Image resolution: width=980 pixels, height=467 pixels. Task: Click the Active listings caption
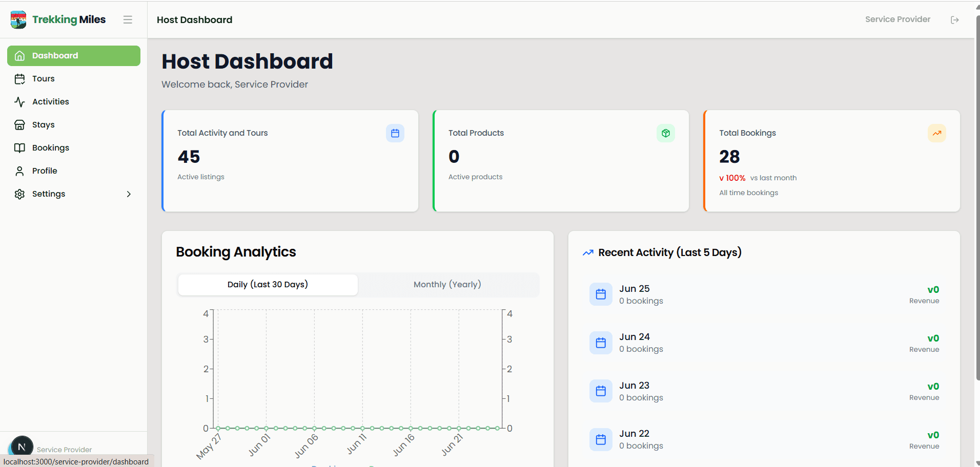point(201,177)
